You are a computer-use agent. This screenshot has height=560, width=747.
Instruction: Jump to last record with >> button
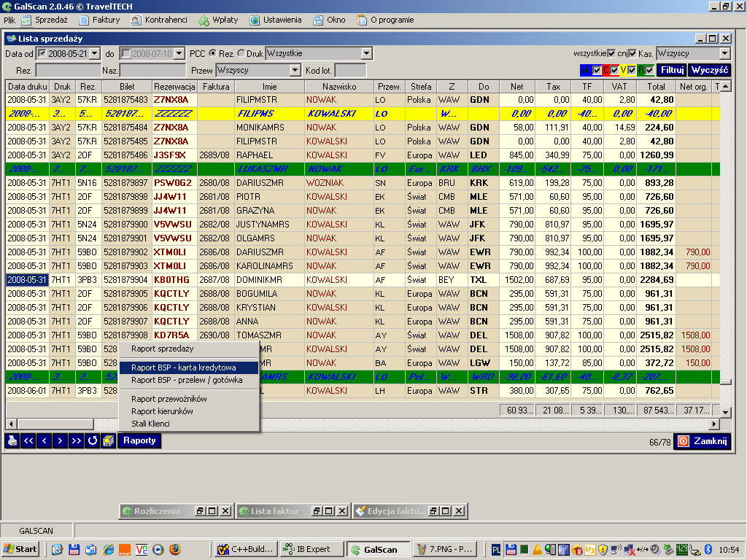click(x=76, y=440)
